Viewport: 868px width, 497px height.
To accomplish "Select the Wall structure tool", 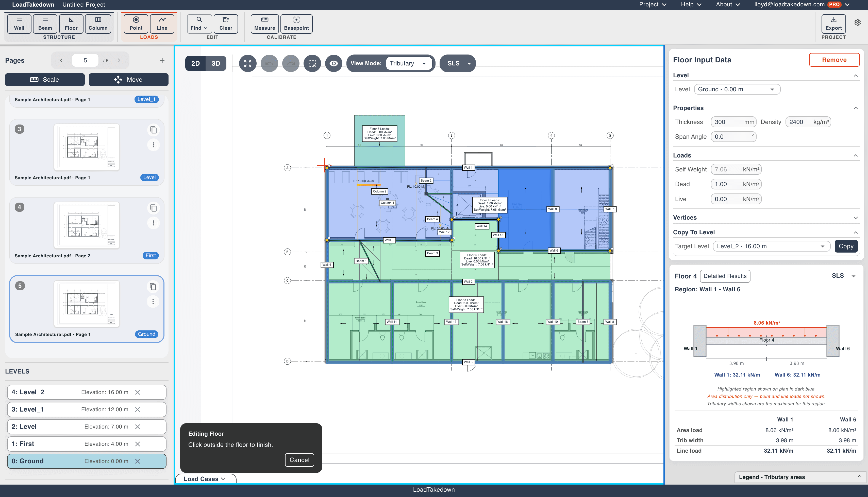I will (19, 24).
